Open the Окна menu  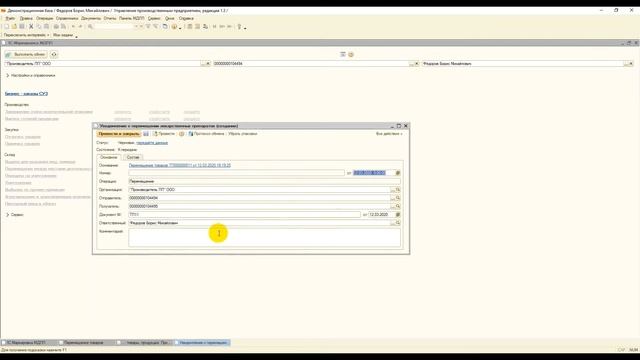tap(170, 18)
